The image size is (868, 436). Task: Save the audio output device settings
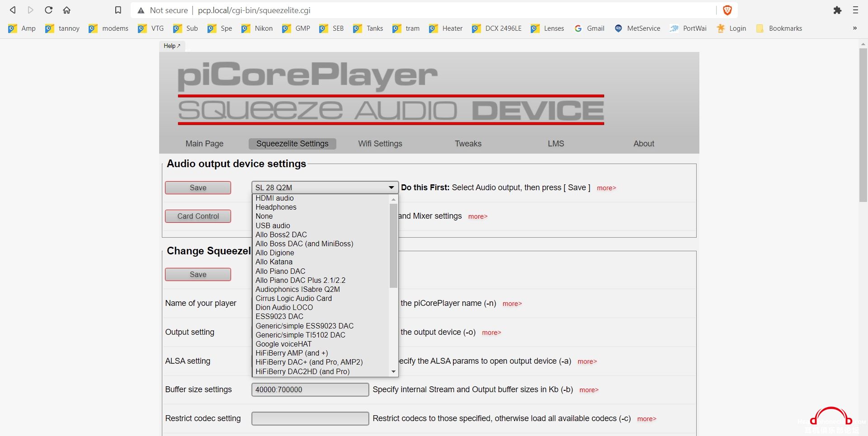(x=198, y=188)
